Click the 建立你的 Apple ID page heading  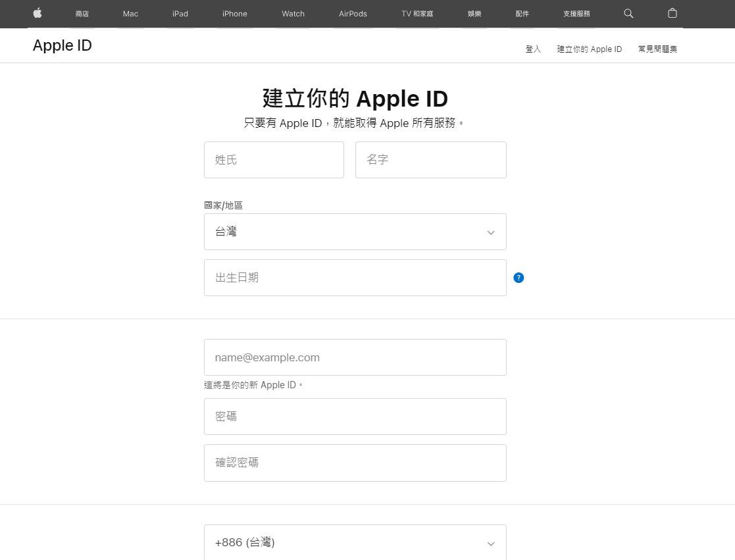click(355, 99)
